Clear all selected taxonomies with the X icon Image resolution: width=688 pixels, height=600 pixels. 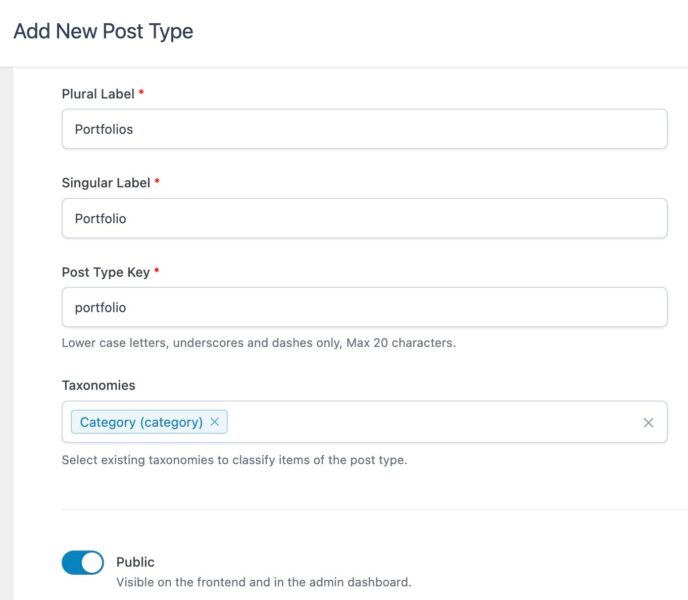click(648, 423)
